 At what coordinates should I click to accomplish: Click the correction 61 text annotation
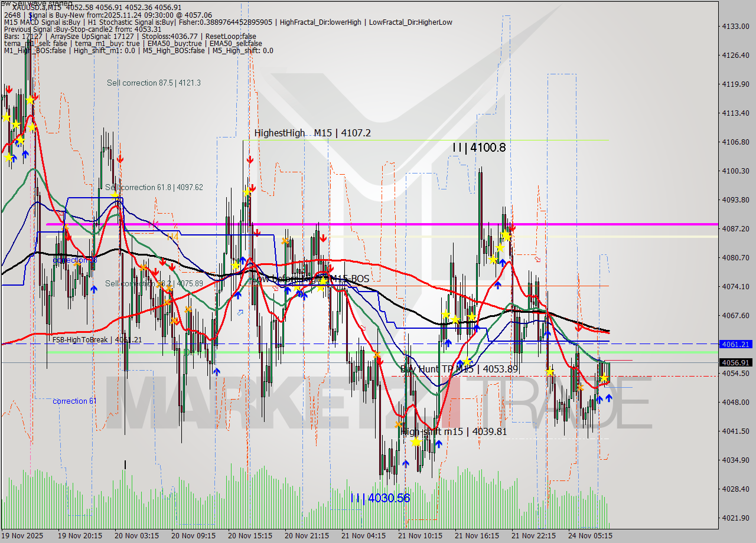pyautogui.click(x=74, y=401)
